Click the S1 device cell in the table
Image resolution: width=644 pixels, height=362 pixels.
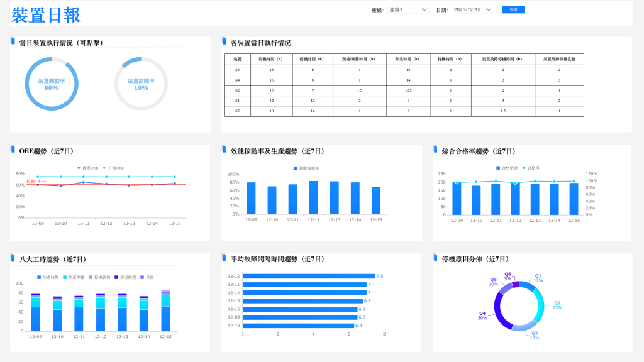click(237, 101)
